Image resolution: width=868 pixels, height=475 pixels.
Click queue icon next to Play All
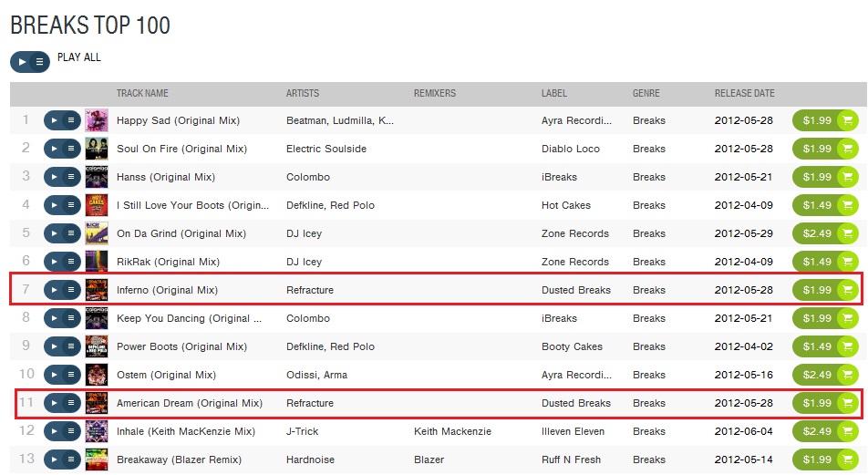[39, 62]
